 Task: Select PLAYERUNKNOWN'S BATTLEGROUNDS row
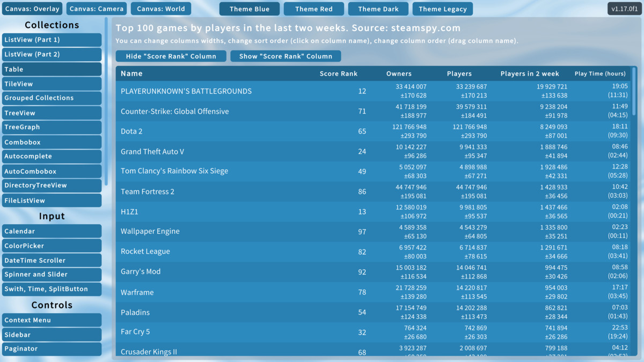(x=374, y=91)
